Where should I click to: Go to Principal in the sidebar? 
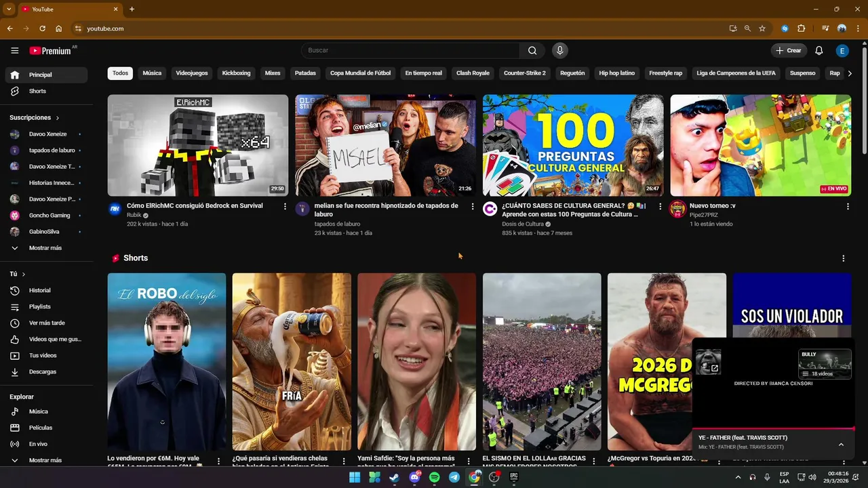click(x=45, y=75)
